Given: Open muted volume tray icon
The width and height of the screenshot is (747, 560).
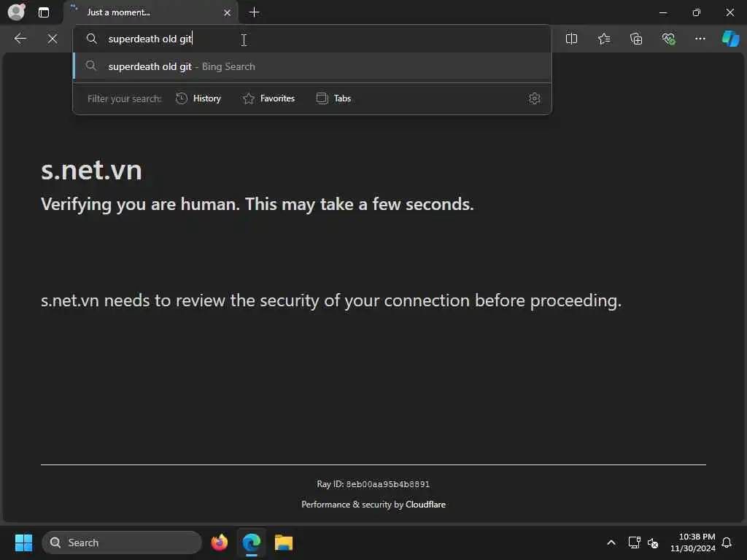Looking at the screenshot, I should pyautogui.click(x=653, y=542).
